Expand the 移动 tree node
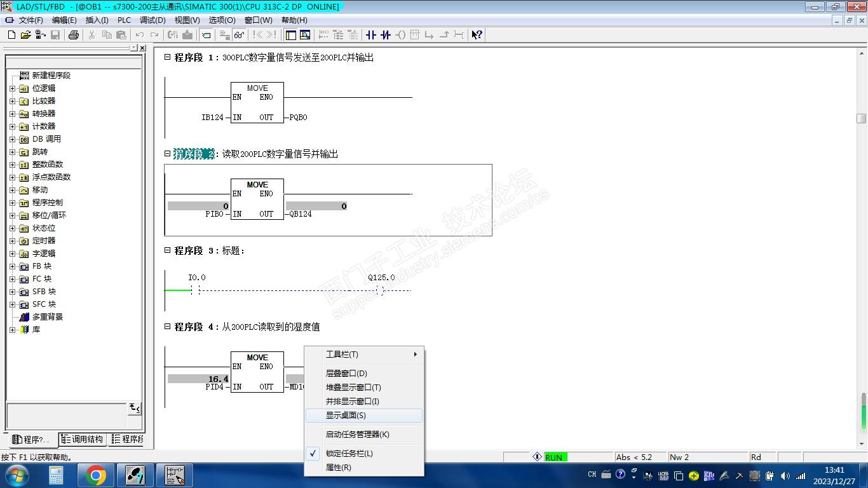This screenshot has height=488, width=868. [x=12, y=190]
